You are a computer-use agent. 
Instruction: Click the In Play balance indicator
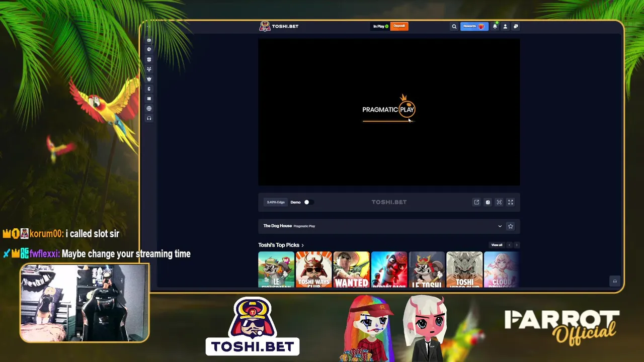380,26
